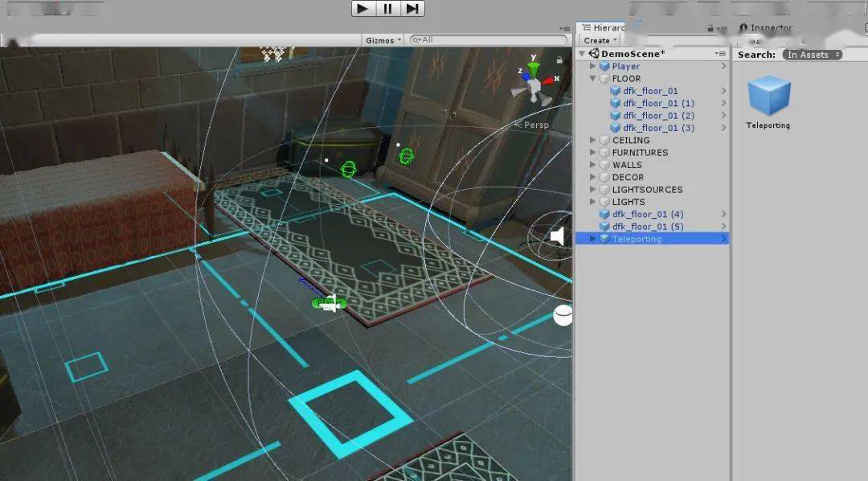Screen dimensions: 868x481
Task: Select the Teleporting prefab thumbnail
Action: click(768, 96)
